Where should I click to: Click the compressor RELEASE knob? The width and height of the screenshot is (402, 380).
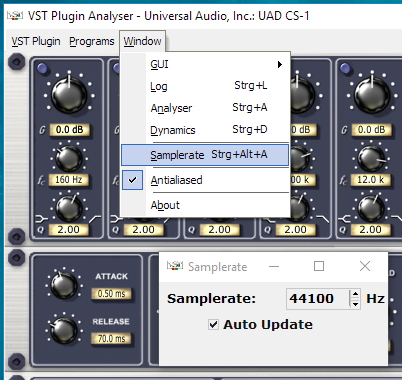click(x=63, y=330)
